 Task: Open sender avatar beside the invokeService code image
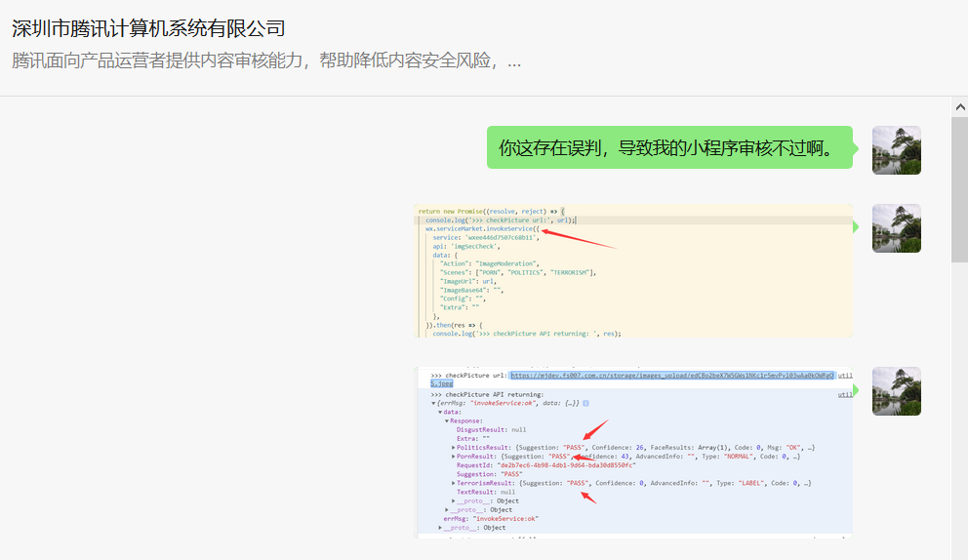(x=897, y=228)
